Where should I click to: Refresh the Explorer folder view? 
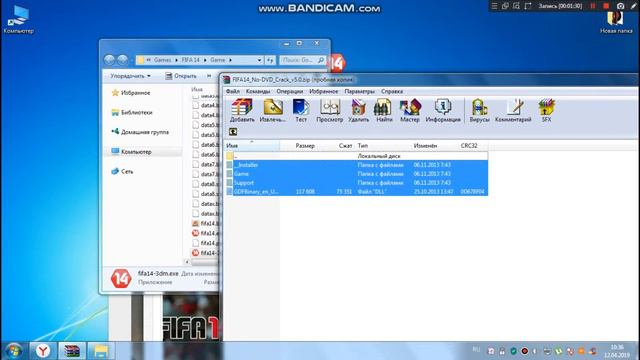(x=270, y=60)
